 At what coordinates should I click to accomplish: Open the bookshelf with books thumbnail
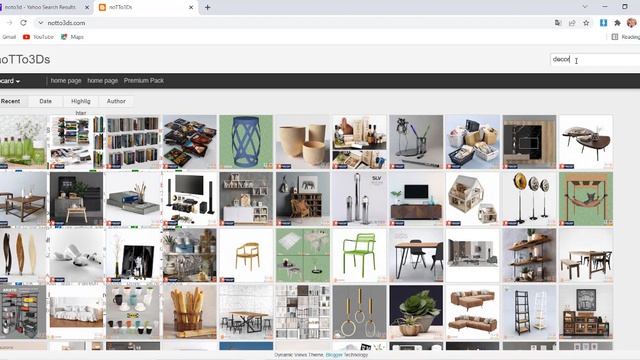(133, 142)
